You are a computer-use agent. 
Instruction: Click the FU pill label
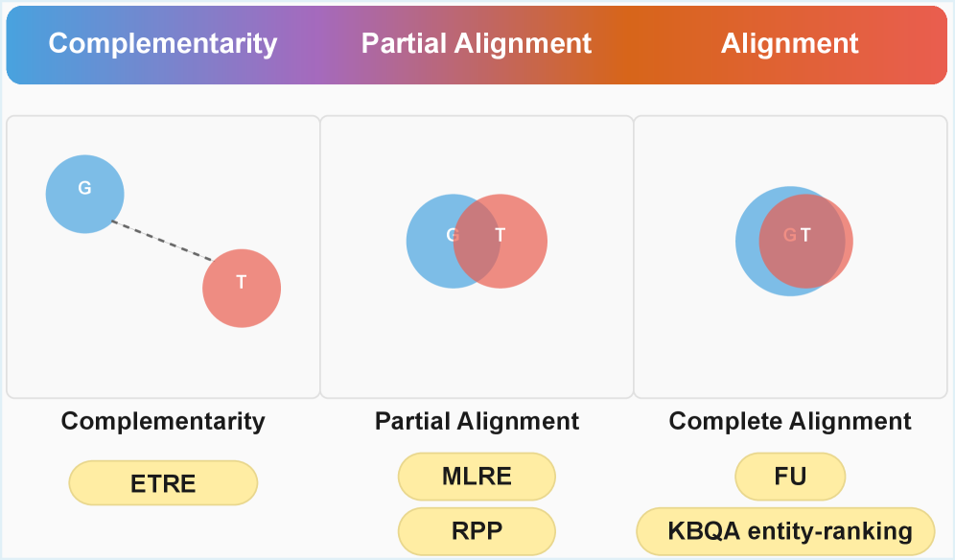pyautogui.click(x=790, y=477)
